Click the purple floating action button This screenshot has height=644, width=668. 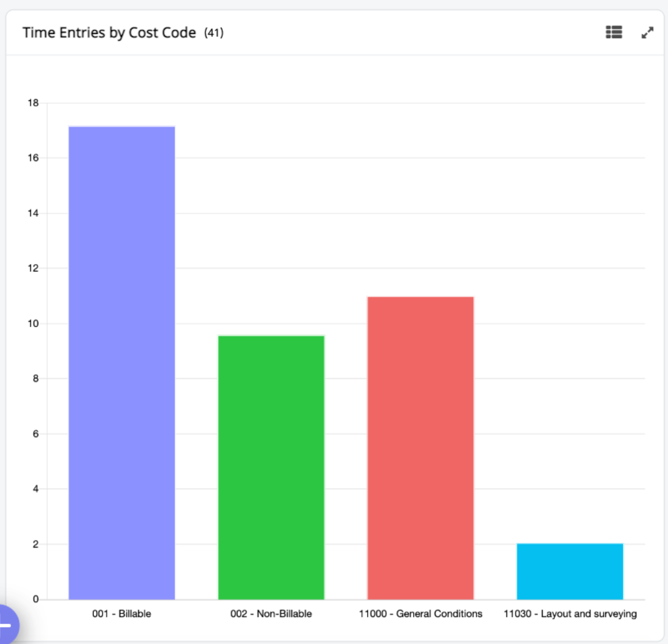(6, 624)
